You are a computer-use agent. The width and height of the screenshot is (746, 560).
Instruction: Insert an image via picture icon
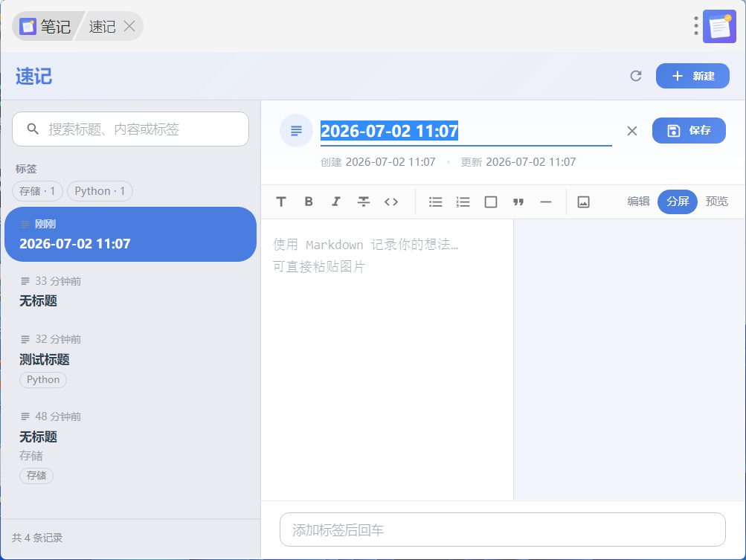[583, 202]
